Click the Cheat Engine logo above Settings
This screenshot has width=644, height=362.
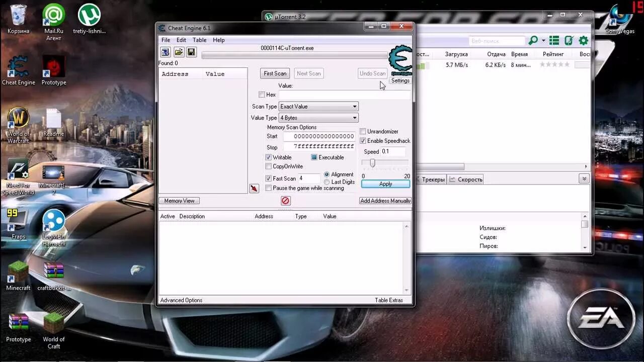click(x=400, y=60)
